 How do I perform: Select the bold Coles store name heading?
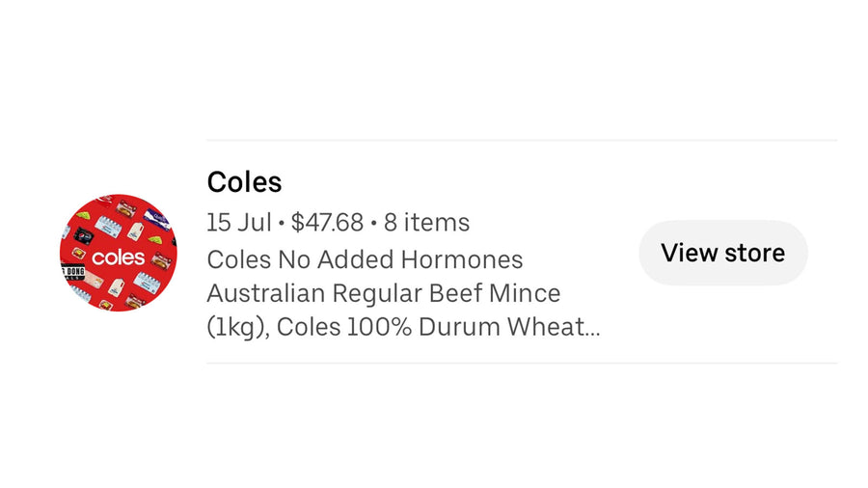pyautogui.click(x=244, y=182)
